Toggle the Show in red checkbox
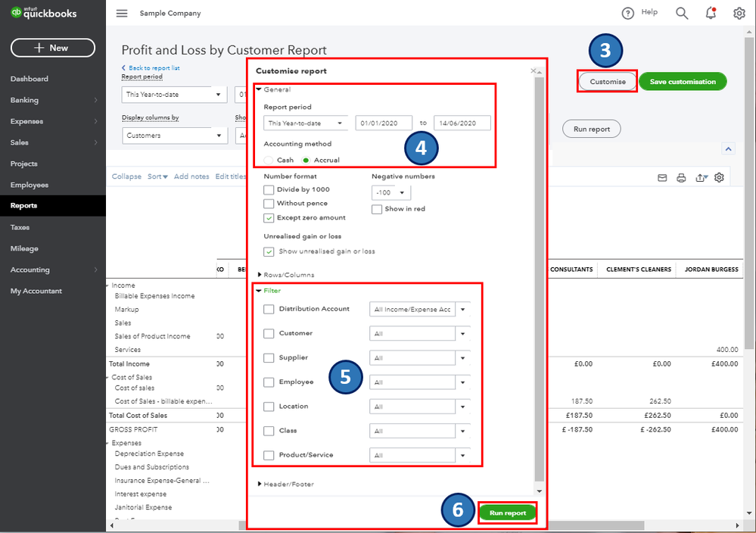 [377, 209]
